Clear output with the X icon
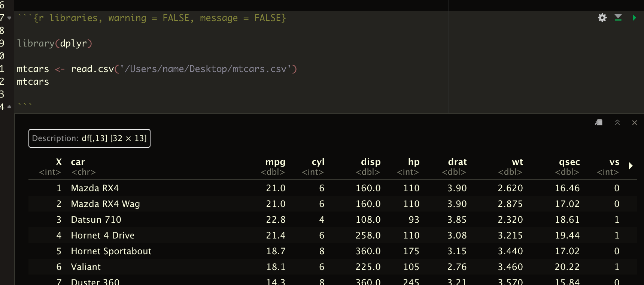644x285 pixels. 635,123
